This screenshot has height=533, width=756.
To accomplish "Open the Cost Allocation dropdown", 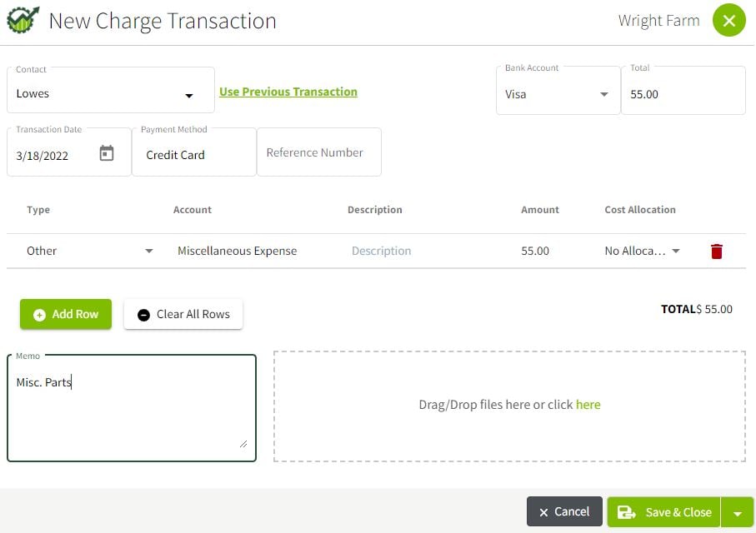I will tap(676, 251).
